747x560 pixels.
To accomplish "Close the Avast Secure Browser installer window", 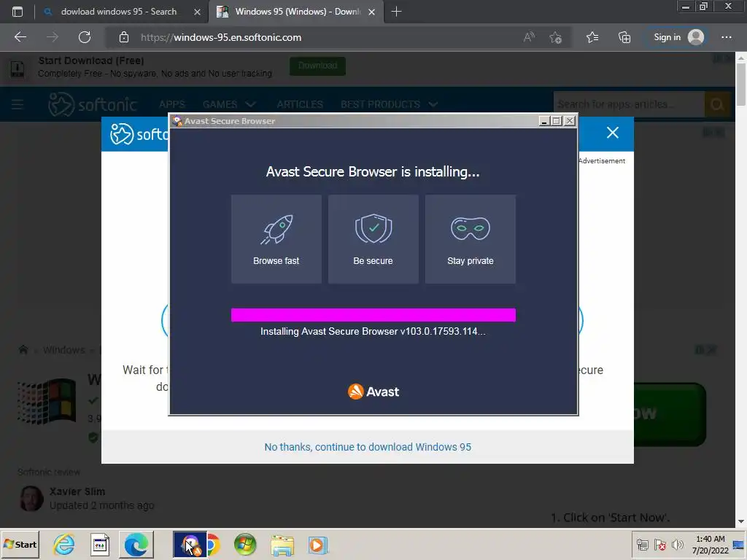I will 569,121.
